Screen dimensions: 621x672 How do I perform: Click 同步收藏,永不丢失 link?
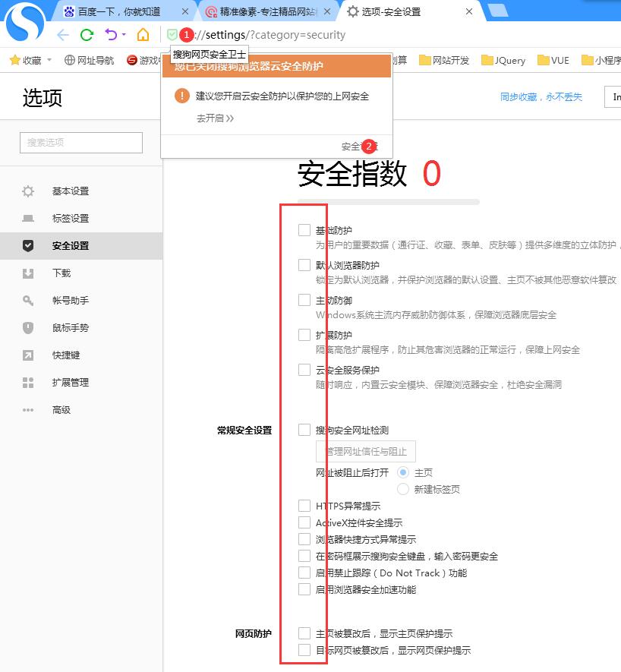pyautogui.click(x=541, y=97)
